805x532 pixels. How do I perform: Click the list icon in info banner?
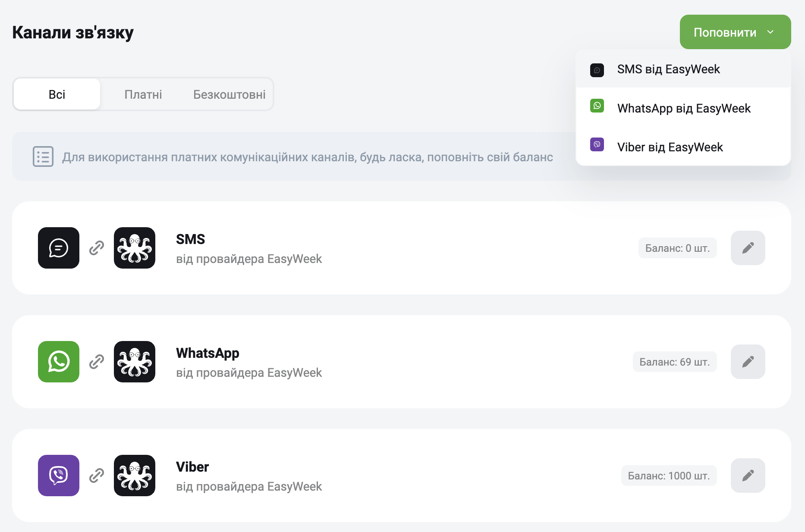pos(43,156)
